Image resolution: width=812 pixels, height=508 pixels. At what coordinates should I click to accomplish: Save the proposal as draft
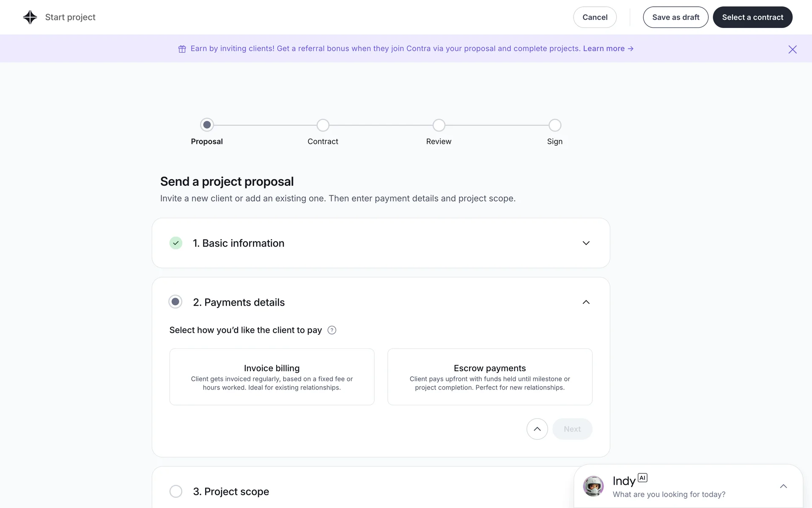[x=675, y=17]
